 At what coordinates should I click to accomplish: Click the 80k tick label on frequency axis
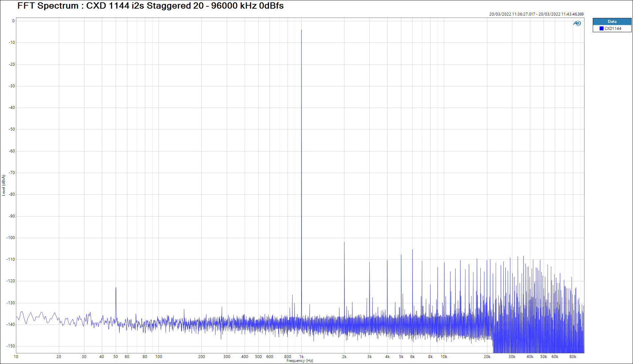click(x=572, y=357)
